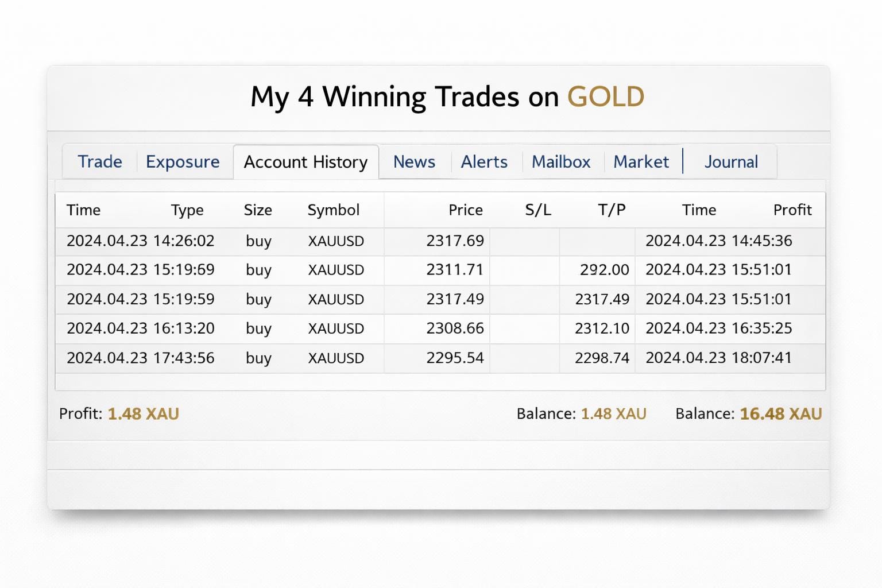Click the Profit column header
Screen dimensions: 882x588
click(x=793, y=210)
